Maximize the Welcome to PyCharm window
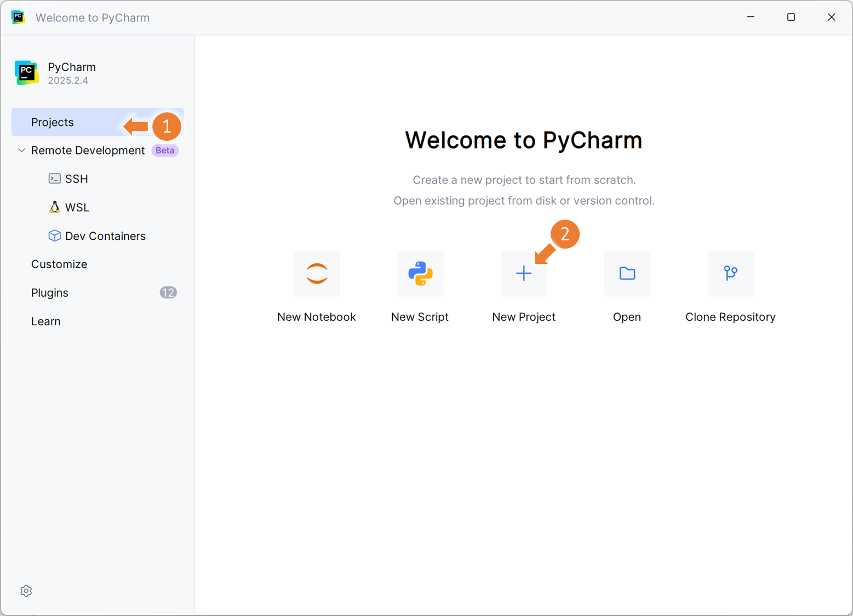 tap(791, 18)
